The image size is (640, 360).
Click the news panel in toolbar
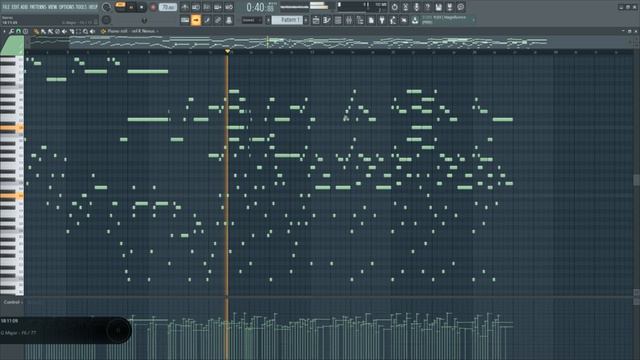[448, 20]
